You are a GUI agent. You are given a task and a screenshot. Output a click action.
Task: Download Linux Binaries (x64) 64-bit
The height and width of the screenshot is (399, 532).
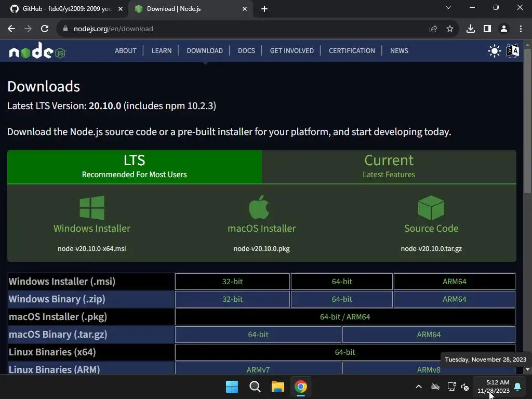pos(345,352)
